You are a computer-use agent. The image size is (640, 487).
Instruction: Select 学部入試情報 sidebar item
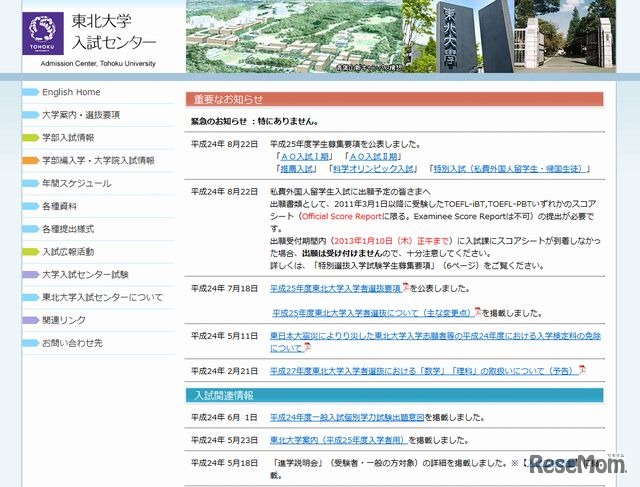point(68,138)
